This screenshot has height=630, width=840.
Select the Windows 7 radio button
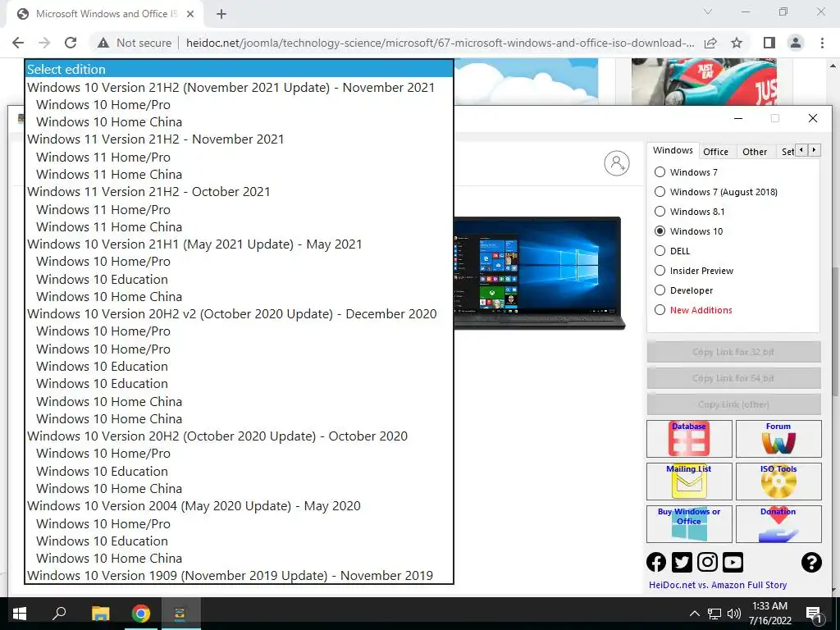point(660,172)
